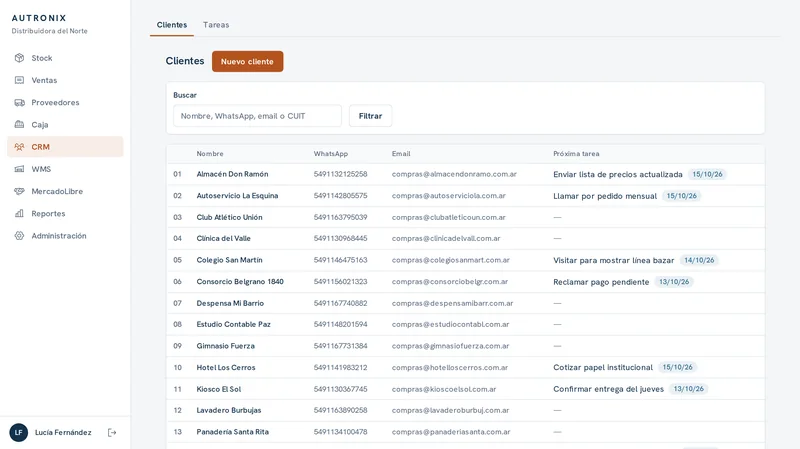Viewport: 800px width, 449px height.
Task: Click the WhatsApp column header
Action: coord(331,154)
